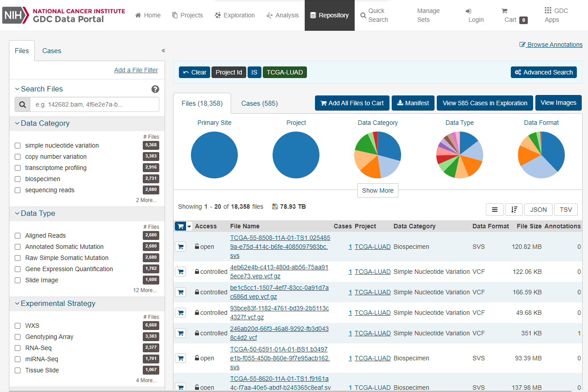Image resolution: width=588 pixels, height=392 pixels.
Task: Click the NIH GDC Data Portal logo
Action: pyautogui.click(x=64, y=15)
